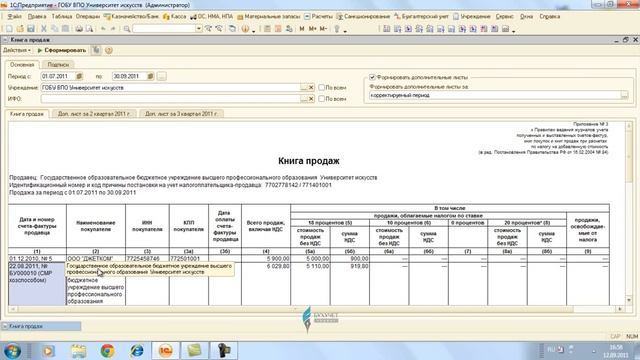Click the Касса menu with lock icon

pyautogui.click(x=174, y=17)
